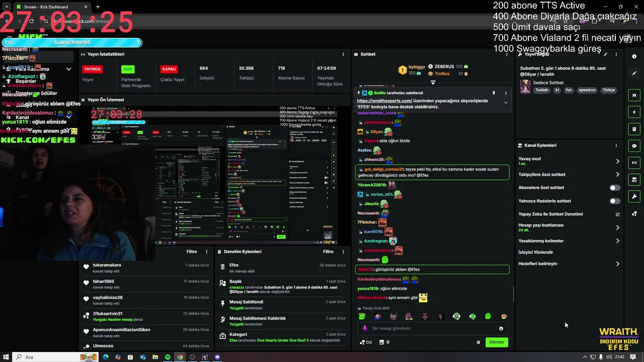The width and height of the screenshot is (644, 362).
Task: Open the wraithesports.com link in pinned message
Action: point(385,101)
